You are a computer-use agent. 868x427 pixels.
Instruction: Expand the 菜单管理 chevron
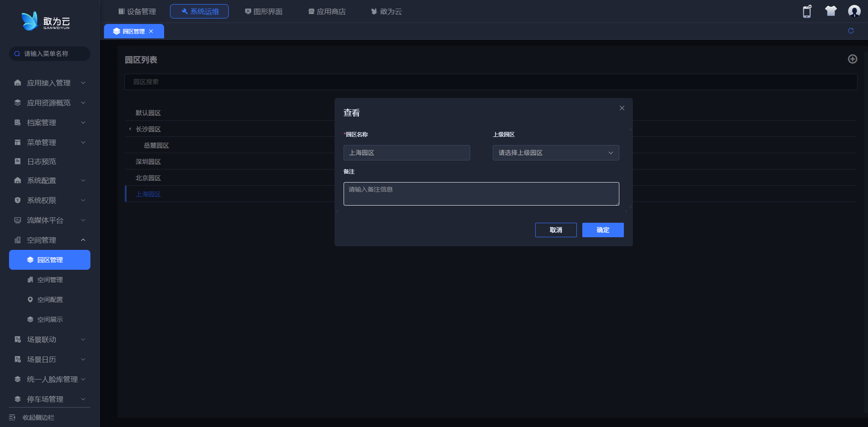pyautogui.click(x=83, y=142)
